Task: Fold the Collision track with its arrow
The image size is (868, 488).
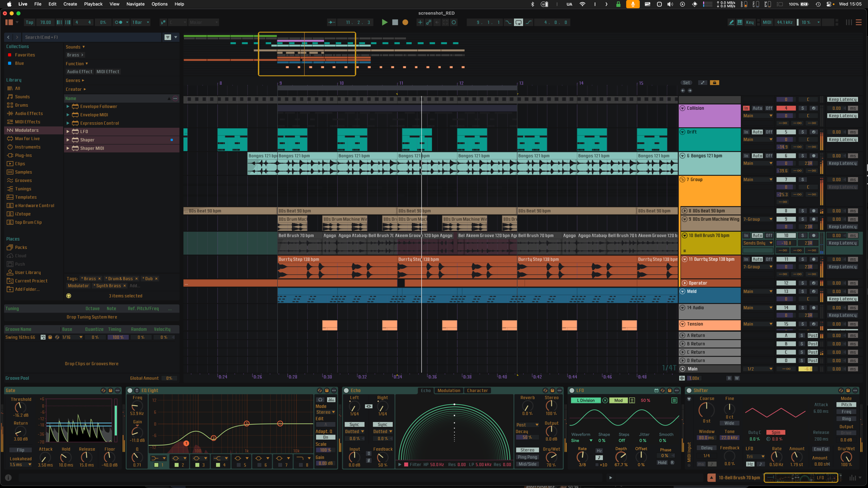Action: click(683, 108)
